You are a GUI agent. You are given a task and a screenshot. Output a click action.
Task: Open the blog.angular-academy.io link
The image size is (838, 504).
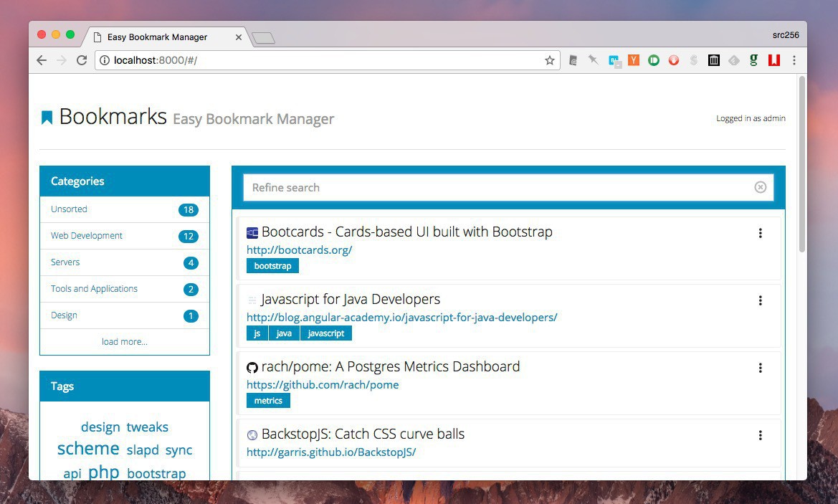coord(402,317)
